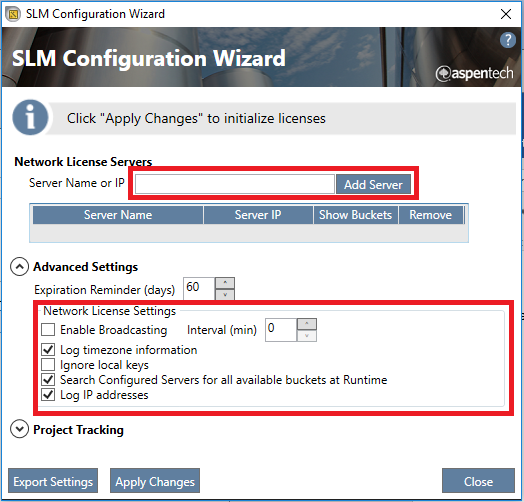Expand the Project Tracking section
Viewport: 524px width, 502px height.
[x=19, y=429]
